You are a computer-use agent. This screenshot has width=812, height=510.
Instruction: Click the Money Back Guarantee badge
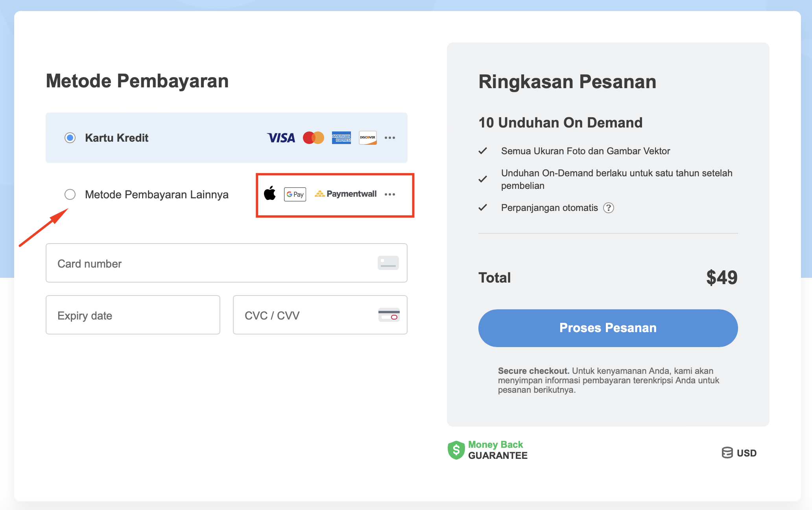coord(488,449)
